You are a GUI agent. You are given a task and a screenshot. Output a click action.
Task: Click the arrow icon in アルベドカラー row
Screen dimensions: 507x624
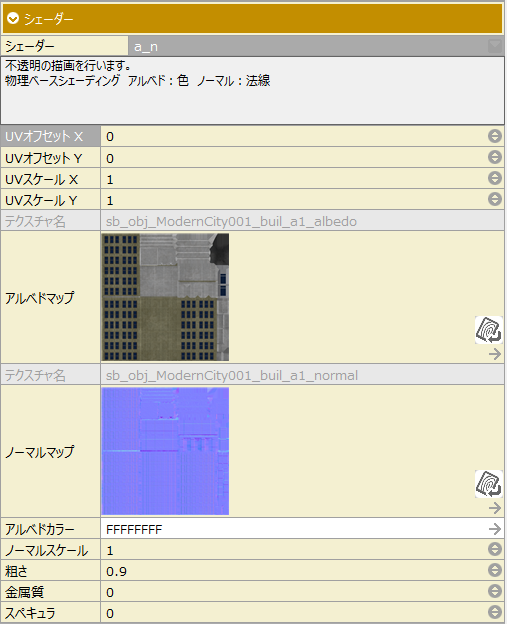[x=495, y=529]
